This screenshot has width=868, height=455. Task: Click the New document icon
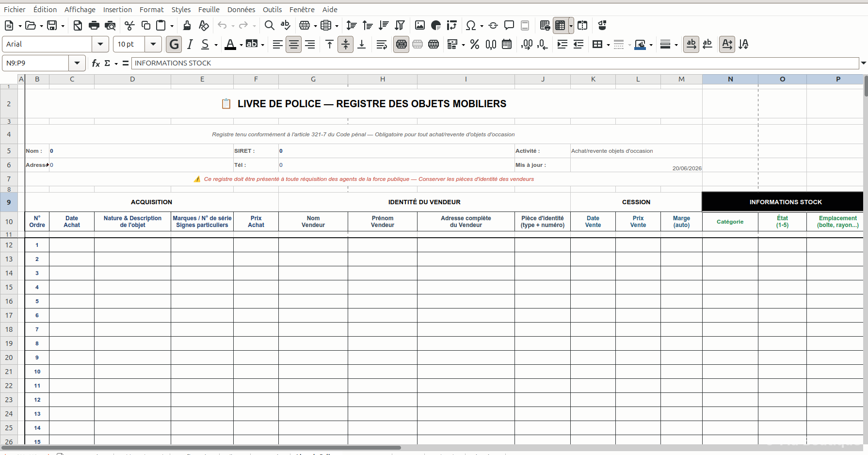[9, 25]
